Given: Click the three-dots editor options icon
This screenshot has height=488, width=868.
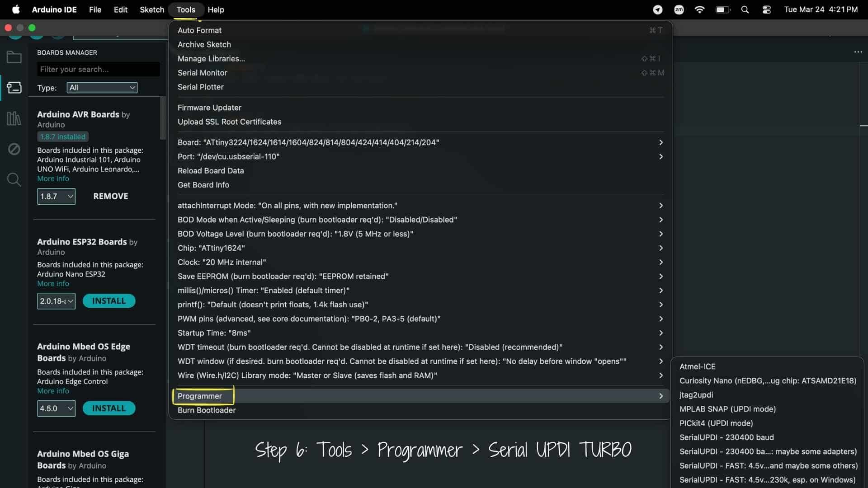Looking at the screenshot, I should click(x=858, y=52).
